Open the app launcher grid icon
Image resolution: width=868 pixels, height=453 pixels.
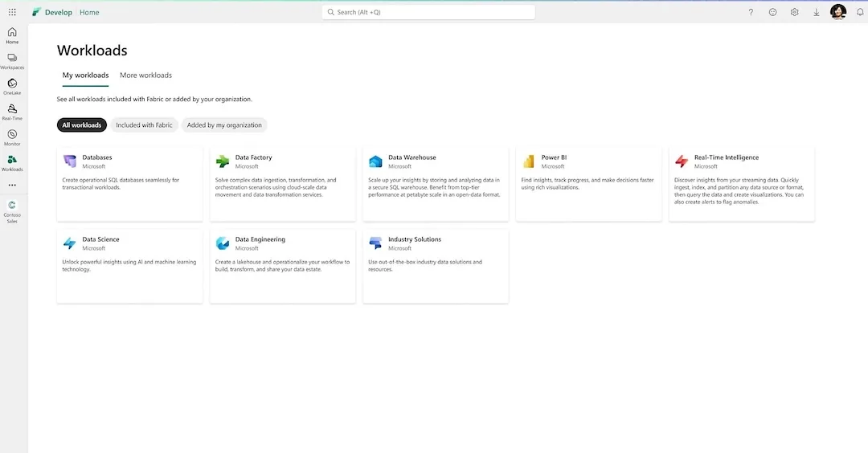12,12
